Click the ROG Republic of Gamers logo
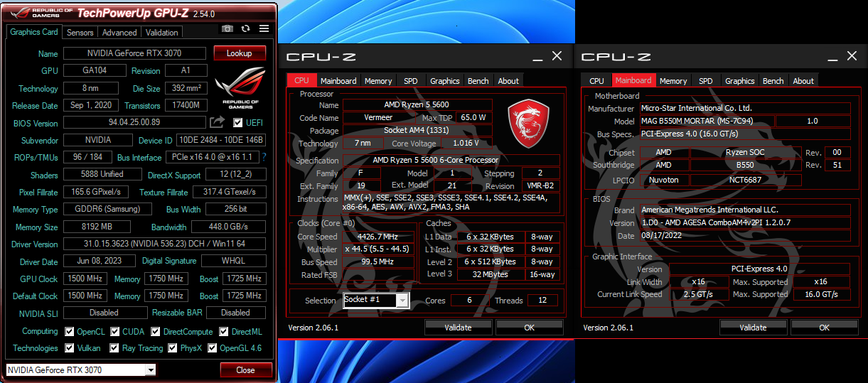This screenshot has width=868, height=383. click(240, 88)
